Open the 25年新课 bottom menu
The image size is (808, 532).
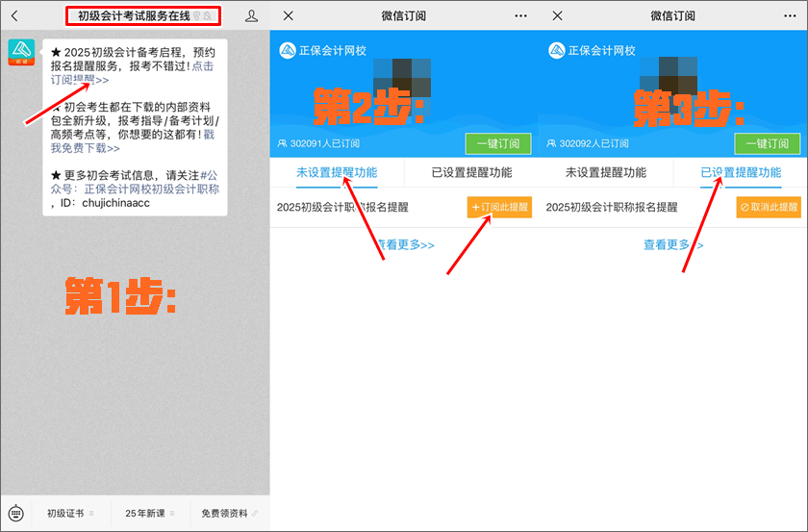click(x=150, y=514)
